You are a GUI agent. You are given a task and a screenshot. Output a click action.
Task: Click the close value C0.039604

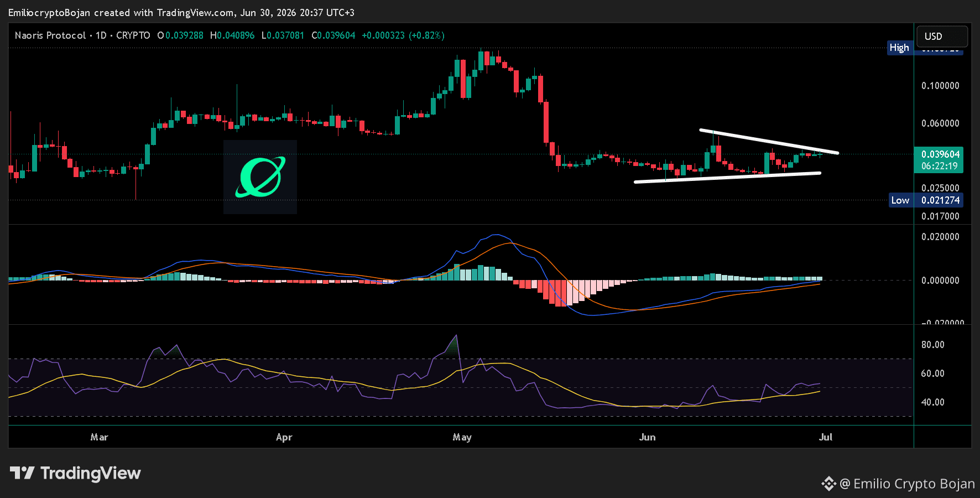[x=333, y=35]
